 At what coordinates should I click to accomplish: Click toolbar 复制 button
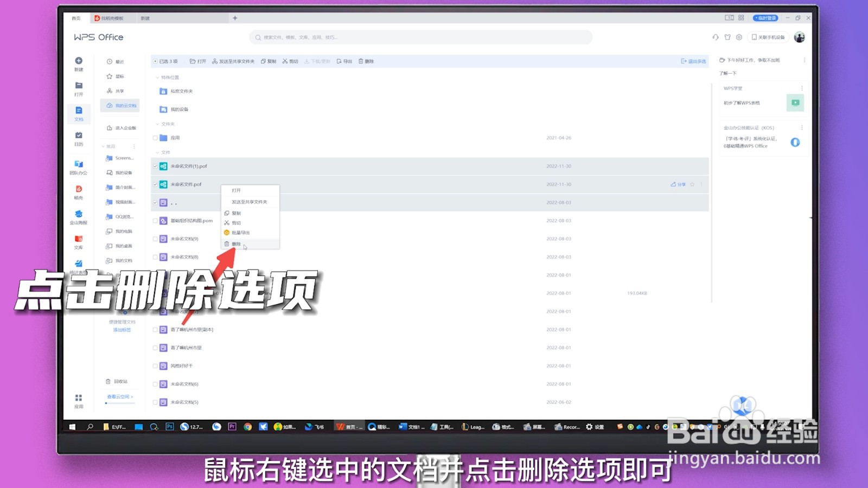[x=269, y=61]
